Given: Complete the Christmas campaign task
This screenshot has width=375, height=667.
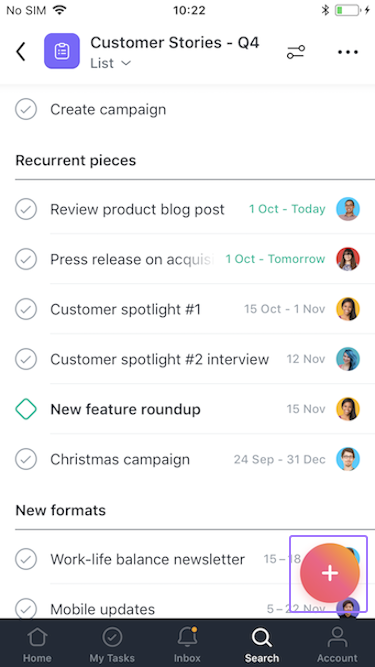Looking at the screenshot, I should point(26,459).
